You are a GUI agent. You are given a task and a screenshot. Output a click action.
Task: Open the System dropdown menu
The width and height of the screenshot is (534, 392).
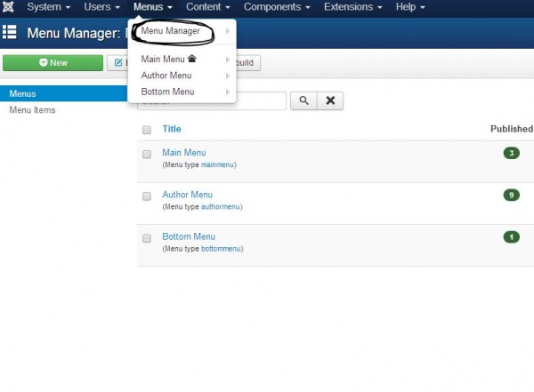click(x=48, y=7)
